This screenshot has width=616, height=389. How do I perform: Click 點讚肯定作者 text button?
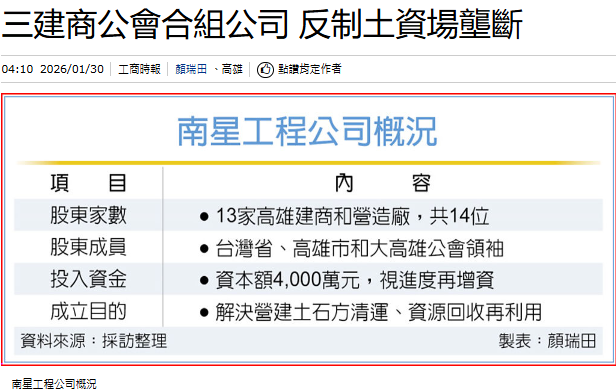(x=310, y=69)
